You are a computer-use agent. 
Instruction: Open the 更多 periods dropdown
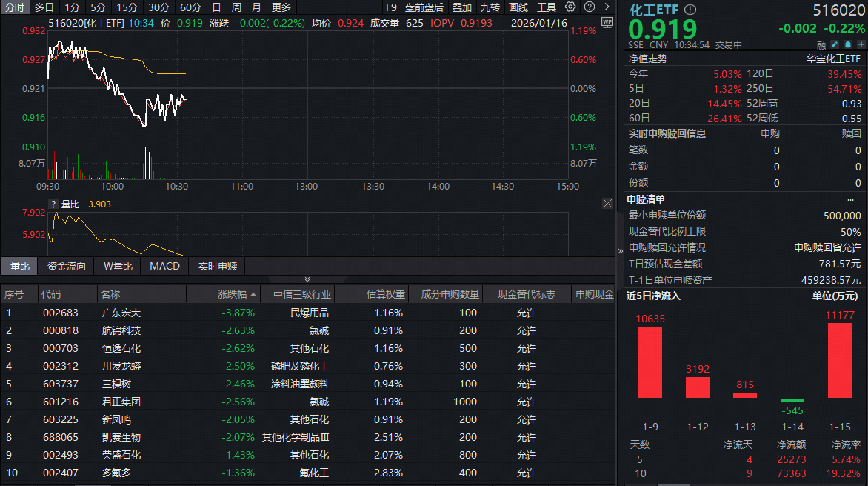point(281,7)
